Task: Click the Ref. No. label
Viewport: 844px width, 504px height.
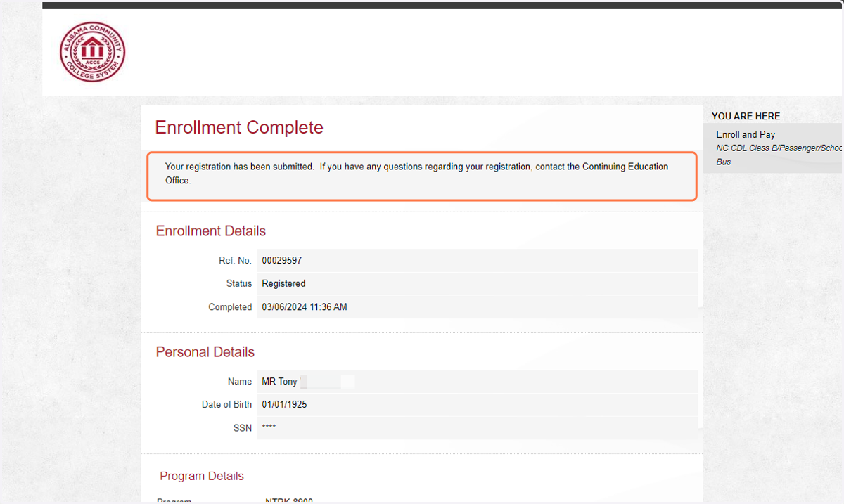Action: click(x=235, y=260)
